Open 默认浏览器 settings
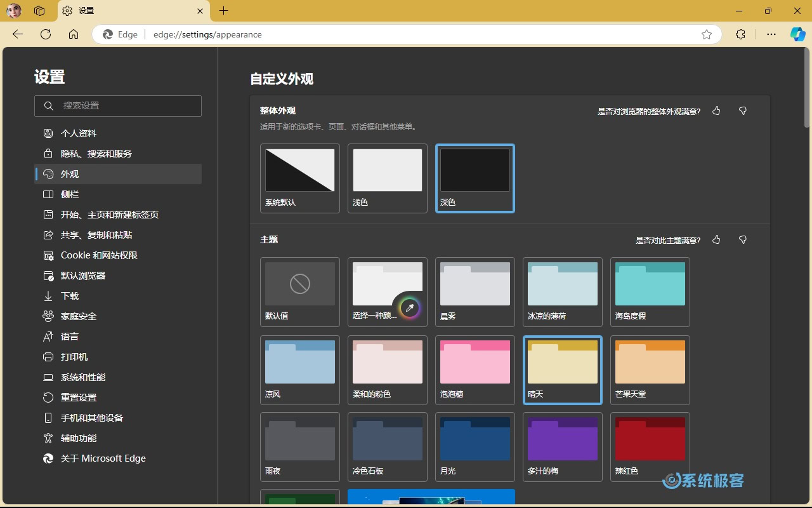Screen dimensions: 812x508 coord(118,276)
